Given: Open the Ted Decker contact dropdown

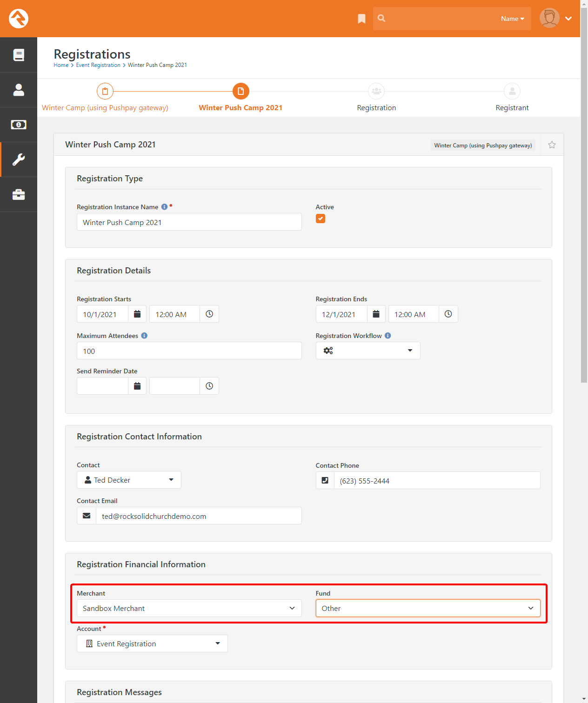Looking at the screenshot, I should [129, 480].
